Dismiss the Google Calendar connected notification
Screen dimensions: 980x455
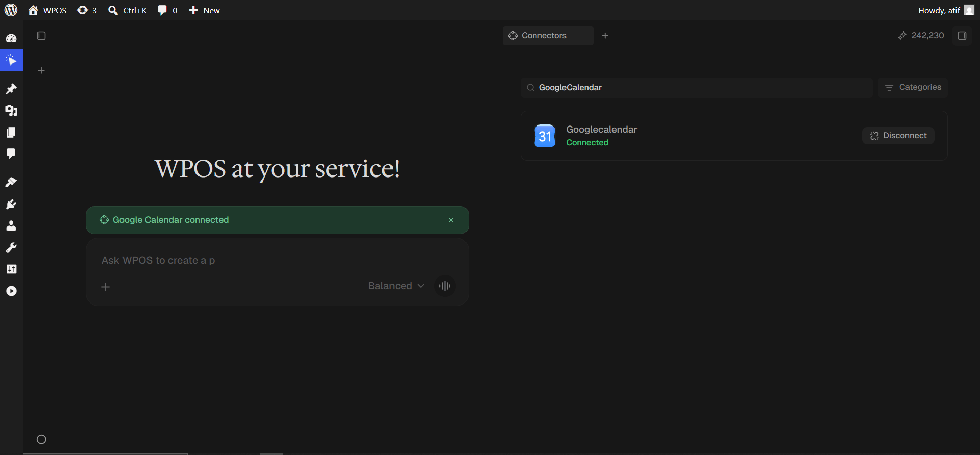[x=451, y=220]
